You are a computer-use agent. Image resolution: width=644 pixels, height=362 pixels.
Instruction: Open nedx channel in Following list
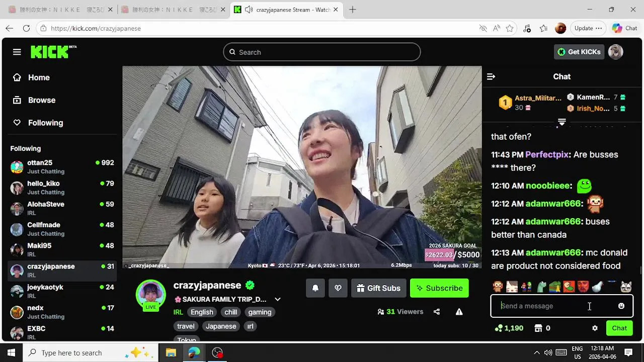62,312
